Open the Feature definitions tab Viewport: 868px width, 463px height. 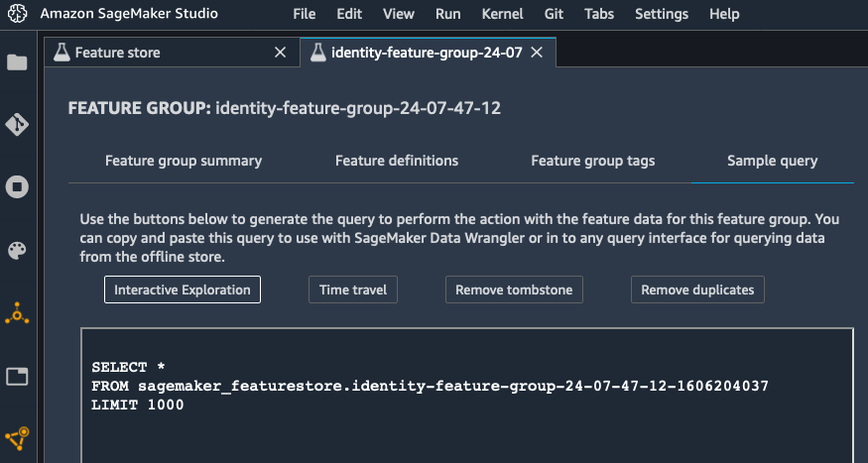tap(397, 161)
